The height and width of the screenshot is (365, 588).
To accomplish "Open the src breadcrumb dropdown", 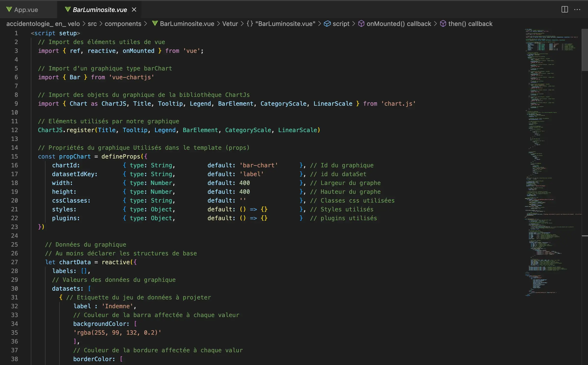I will (x=92, y=23).
